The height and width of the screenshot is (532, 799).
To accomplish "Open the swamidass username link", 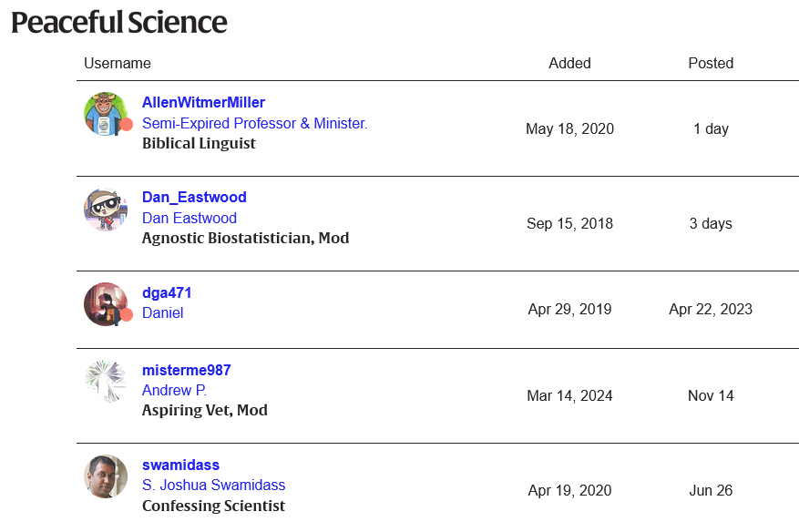I will (180, 465).
